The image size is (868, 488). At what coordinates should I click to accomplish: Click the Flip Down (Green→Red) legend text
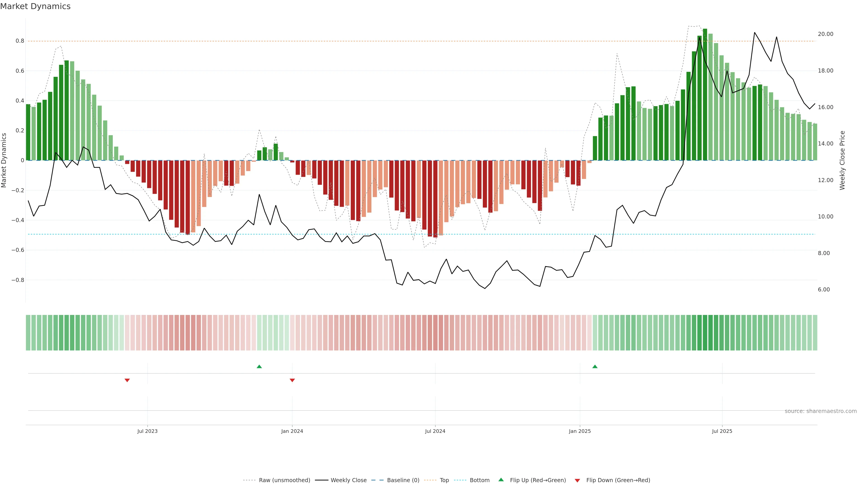[618, 480]
